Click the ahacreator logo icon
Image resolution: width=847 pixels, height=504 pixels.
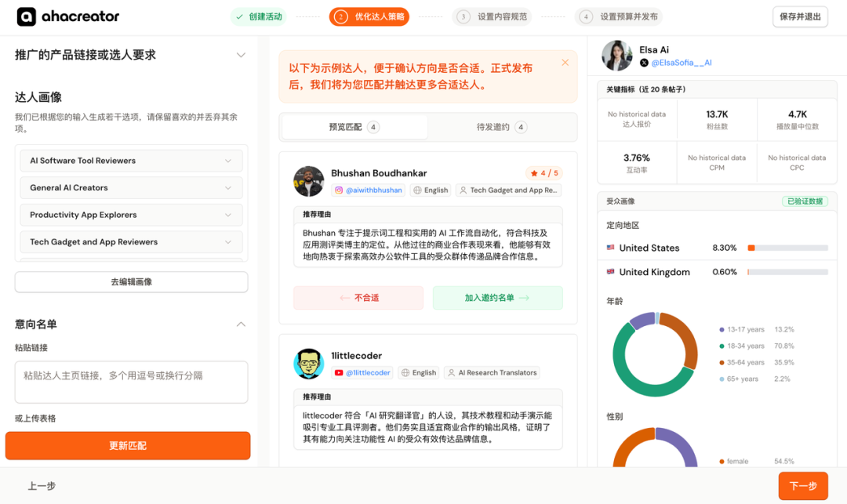click(26, 16)
